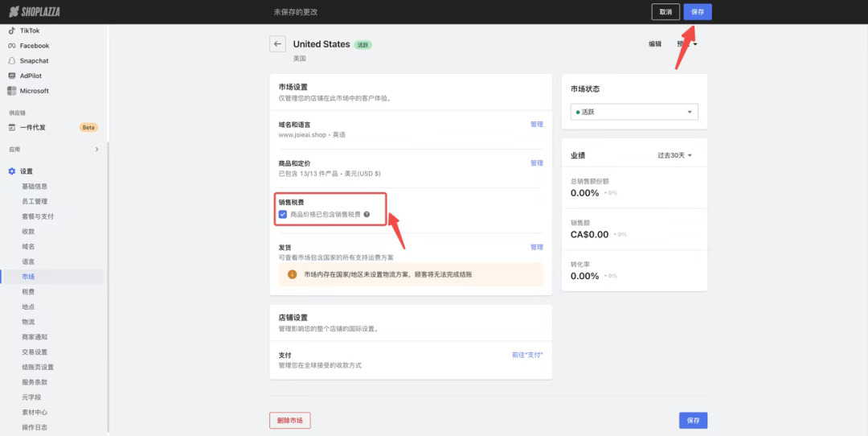The height and width of the screenshot is (436, 868).
Task: Click the Microsoft channel icon
Action: click(12, 91)
